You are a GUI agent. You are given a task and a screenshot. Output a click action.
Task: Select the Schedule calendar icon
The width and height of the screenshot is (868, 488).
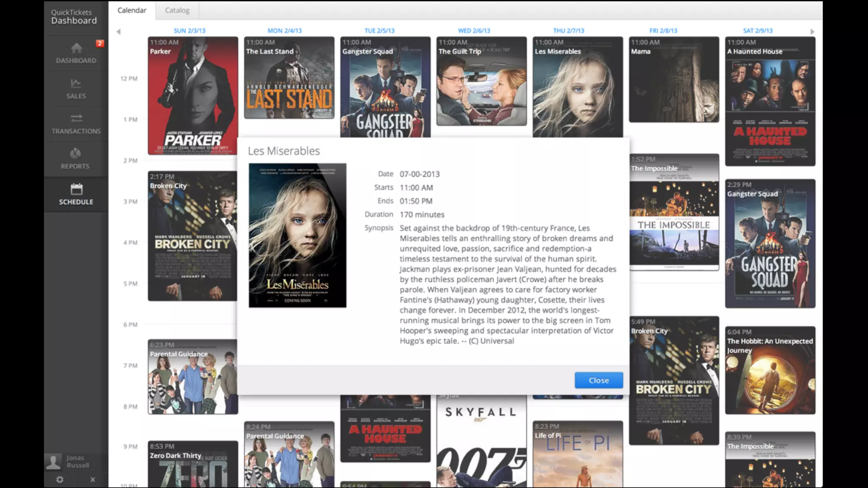(76, 189)
